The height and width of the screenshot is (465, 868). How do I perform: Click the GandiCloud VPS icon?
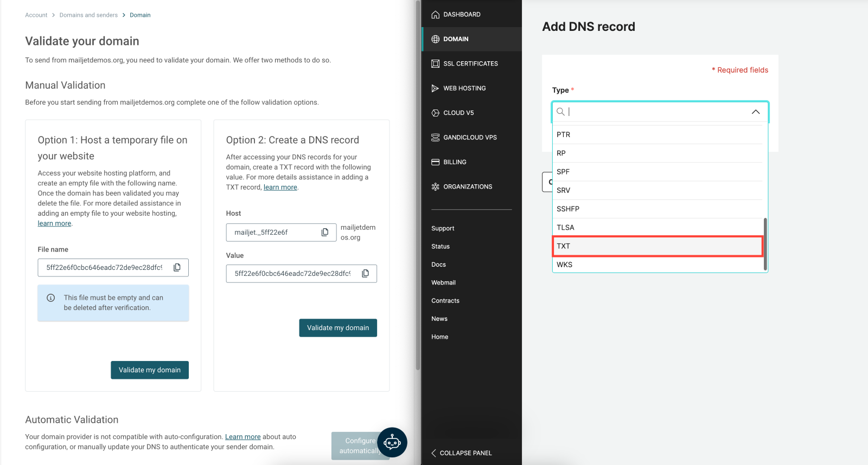[435, 137]
